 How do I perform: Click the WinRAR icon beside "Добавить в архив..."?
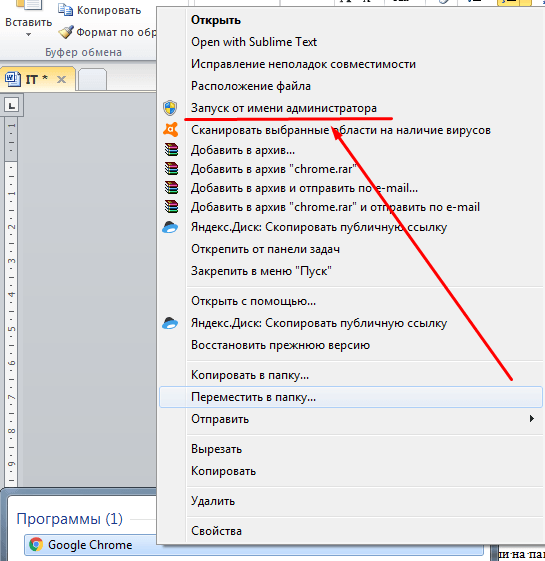click(x=171, y=150)
